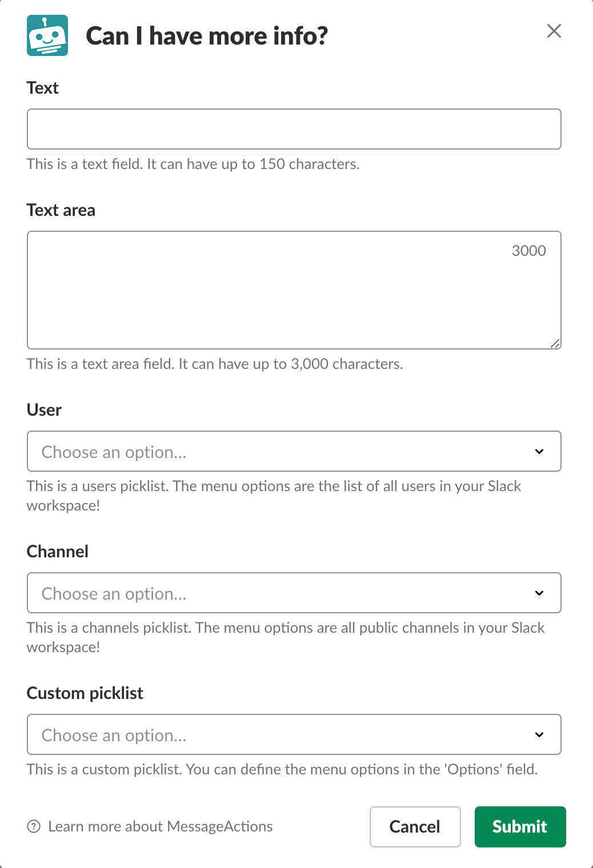593x868 pixels.
Task: Click the help circle icon near MessageActions link
Action: click(x=34, y=826)
